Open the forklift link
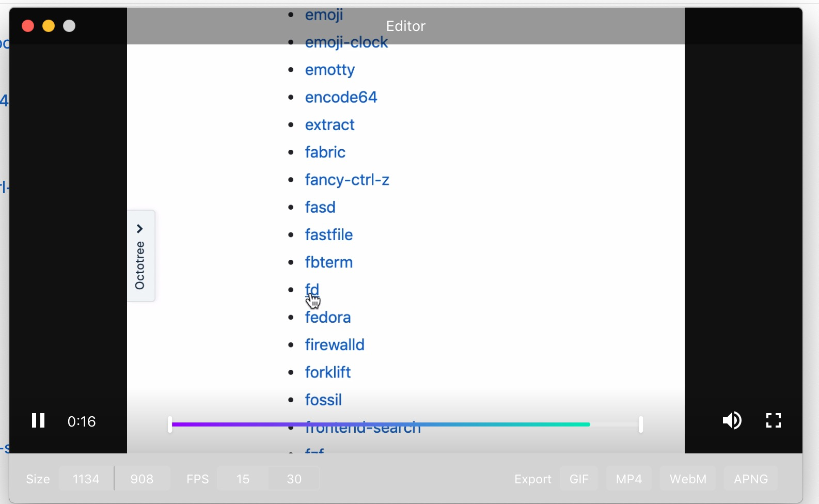Screen dimensions: 819x504 click(x=328, y=372)
